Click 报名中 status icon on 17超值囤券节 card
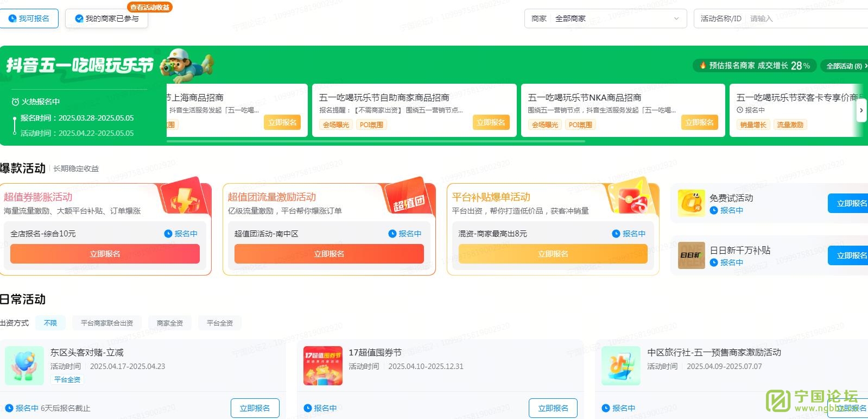This screenshot has height=419, width=868. [308, 408]
